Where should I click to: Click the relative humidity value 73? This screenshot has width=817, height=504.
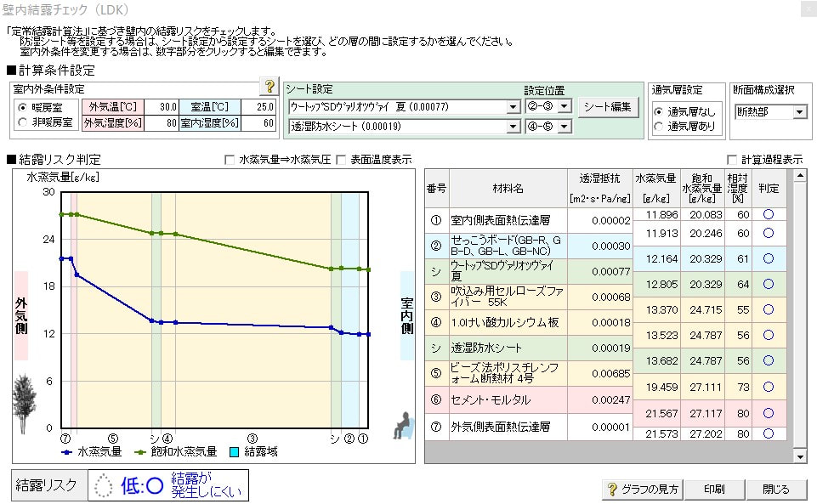click(743, 388)
